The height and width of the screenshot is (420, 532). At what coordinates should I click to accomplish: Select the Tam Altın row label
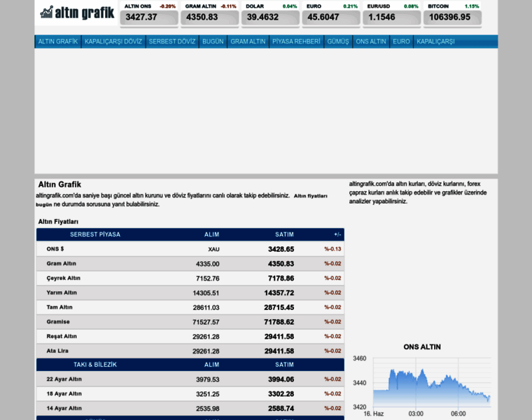[59, 307]
